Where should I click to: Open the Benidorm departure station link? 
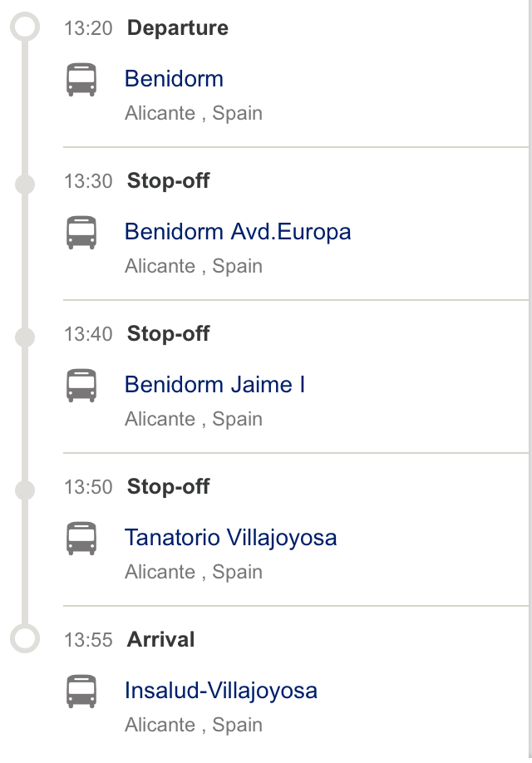coord(174,78)
